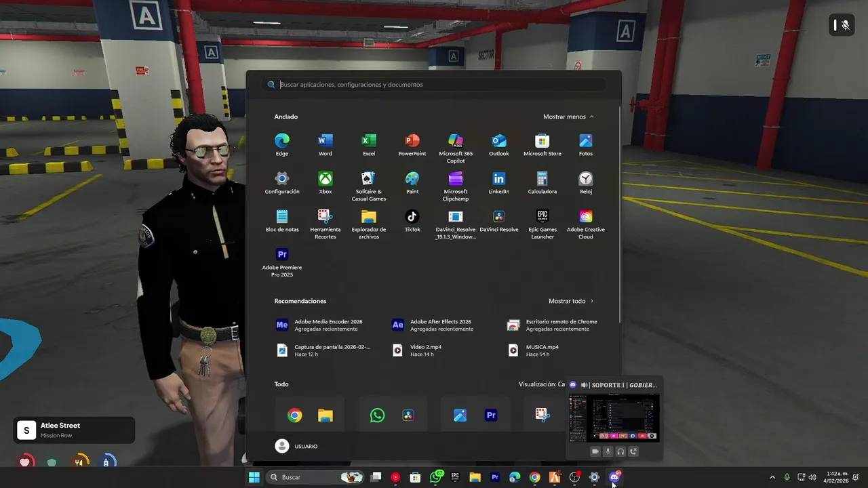Open Epic Games from the taskbar

click(x=455, y=477)
